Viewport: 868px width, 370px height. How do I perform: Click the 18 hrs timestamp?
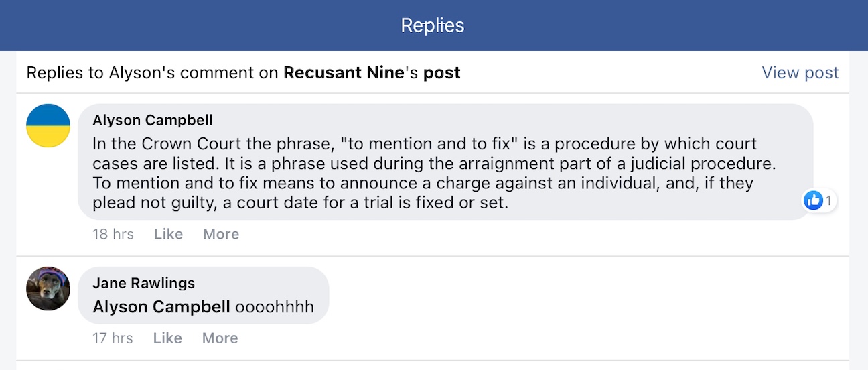point(113,234)
